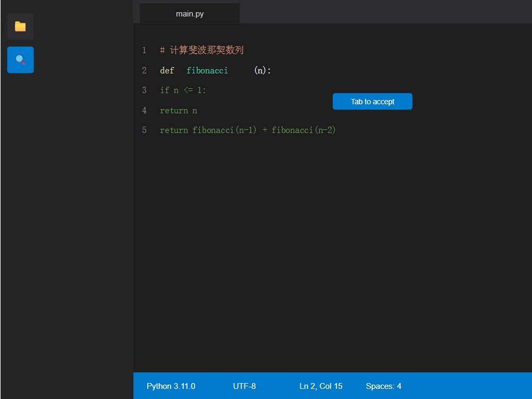Click the Ln 2, Col 15 position indicator
Viewport: 532px width, 399px height.
point(320,386)
